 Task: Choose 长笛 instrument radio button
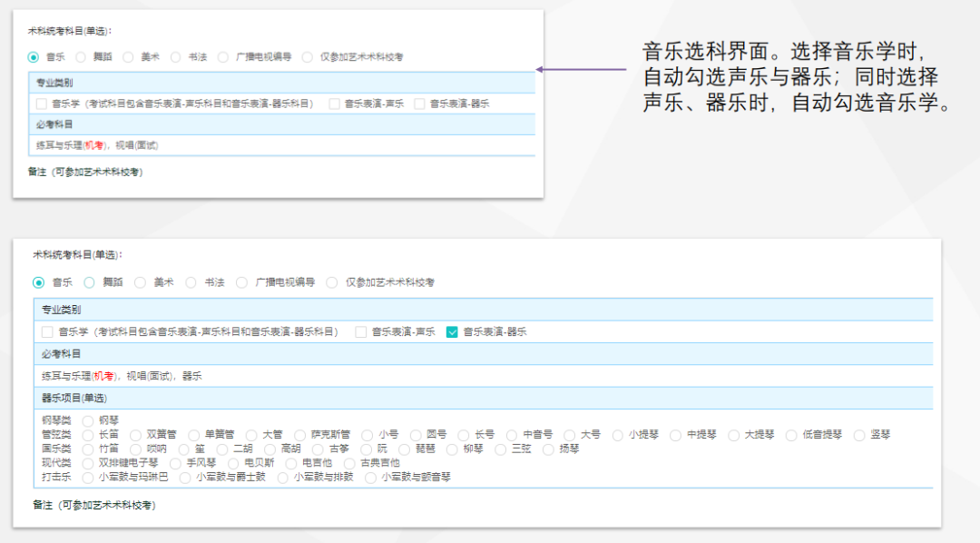(x=87, y=435)
